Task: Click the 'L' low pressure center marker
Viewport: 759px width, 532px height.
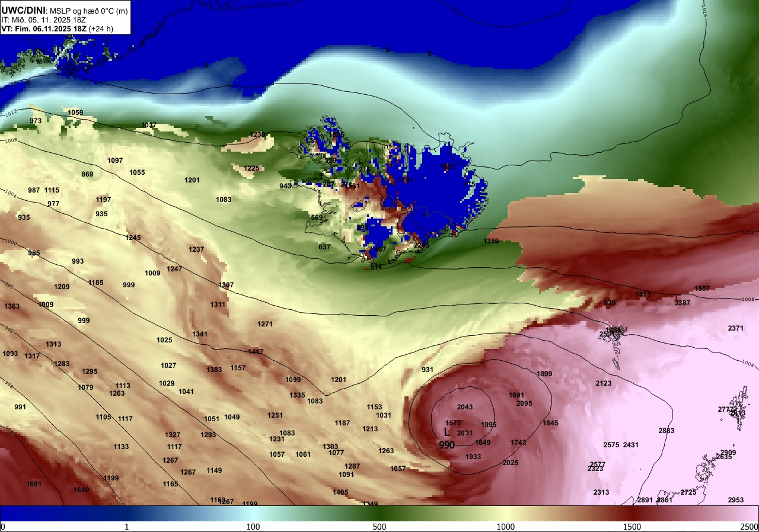Action: (447, 432)
